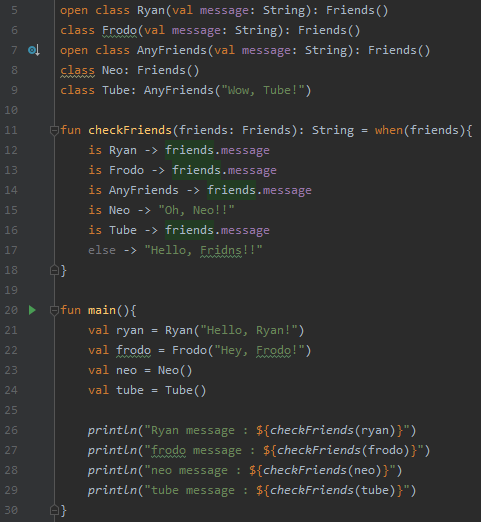Click the String return type on line 11
This screenshot has width=481, height=522.
(x=333, y=130)
